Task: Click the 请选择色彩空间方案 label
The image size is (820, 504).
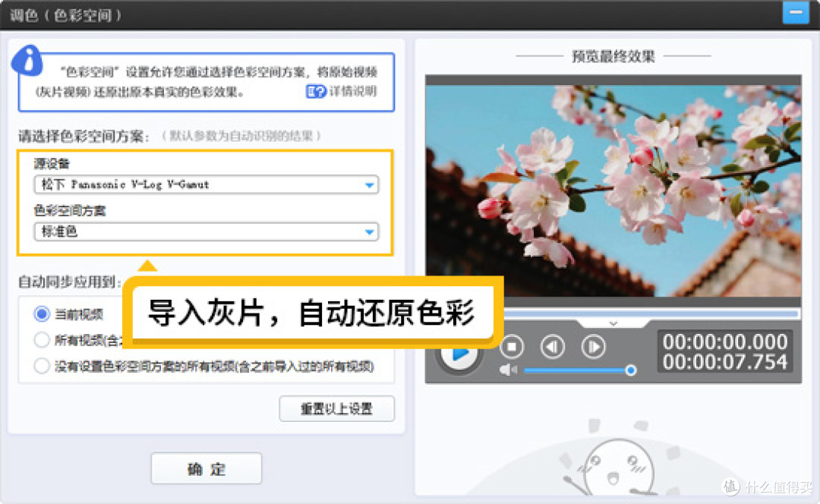Action: coord(84,137)
